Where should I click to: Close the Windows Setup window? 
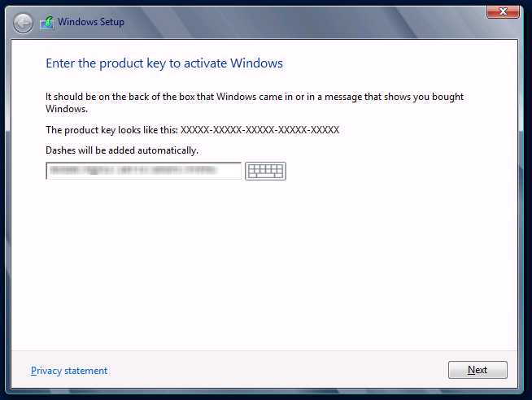coord(503,11)
